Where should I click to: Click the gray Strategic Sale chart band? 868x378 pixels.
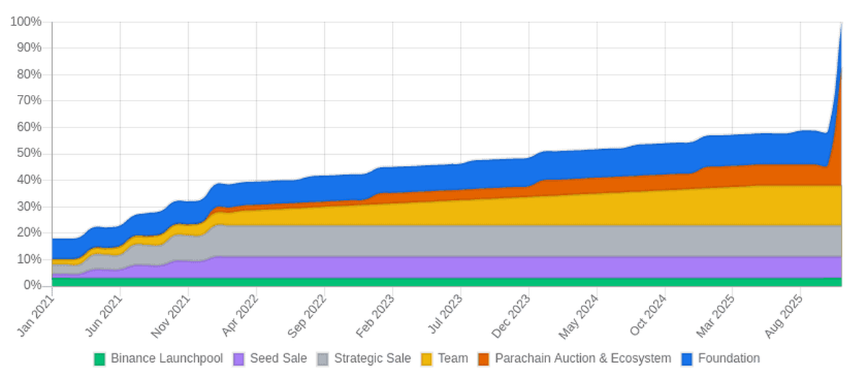(x=506, y=240)
